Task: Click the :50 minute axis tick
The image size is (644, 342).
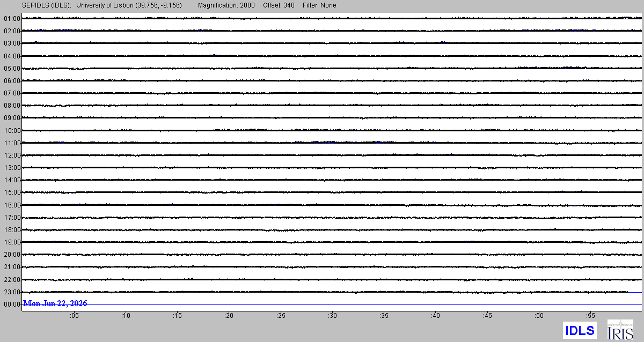Action: click(x=539, y=316)
